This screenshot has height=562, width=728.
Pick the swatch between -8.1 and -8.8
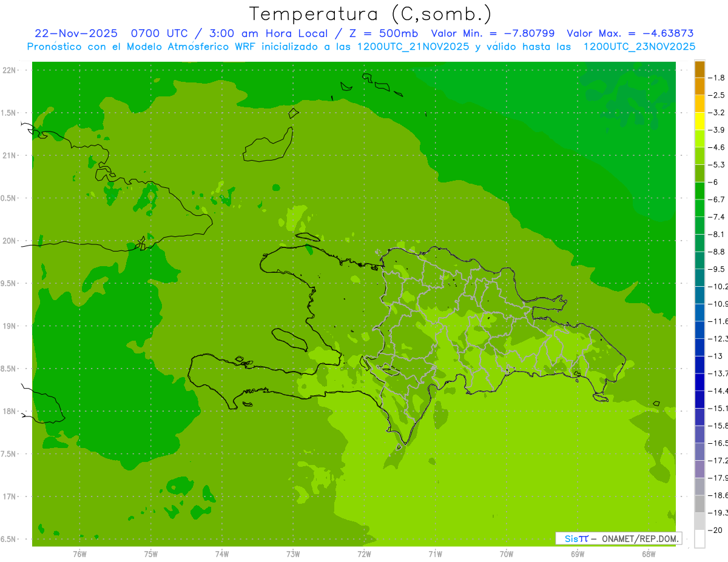click(x=699, y=243)
